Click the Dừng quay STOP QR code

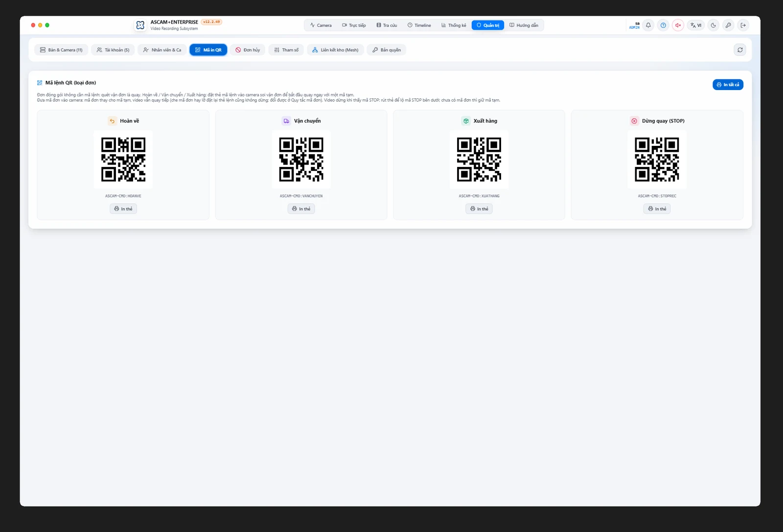point(657,160)
